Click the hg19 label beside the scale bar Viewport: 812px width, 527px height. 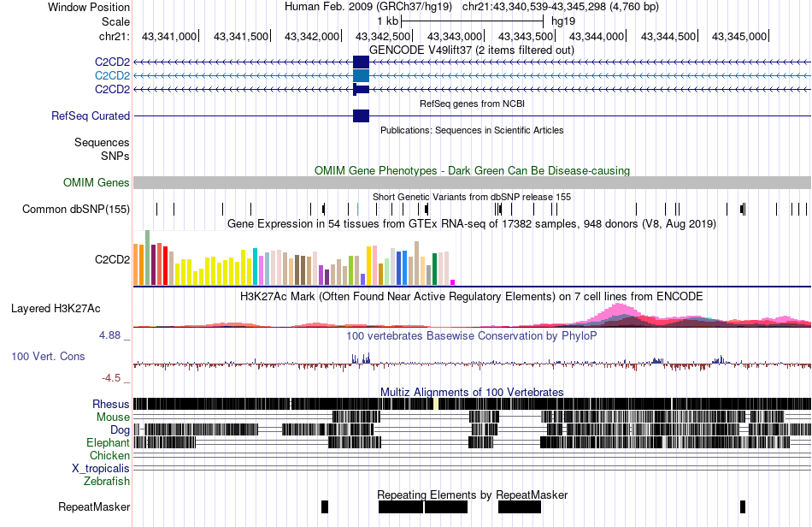click(x=563, y=21)
